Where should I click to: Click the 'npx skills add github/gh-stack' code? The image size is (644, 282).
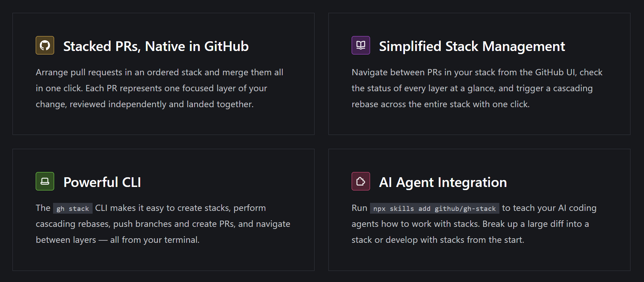pos(434,208)
